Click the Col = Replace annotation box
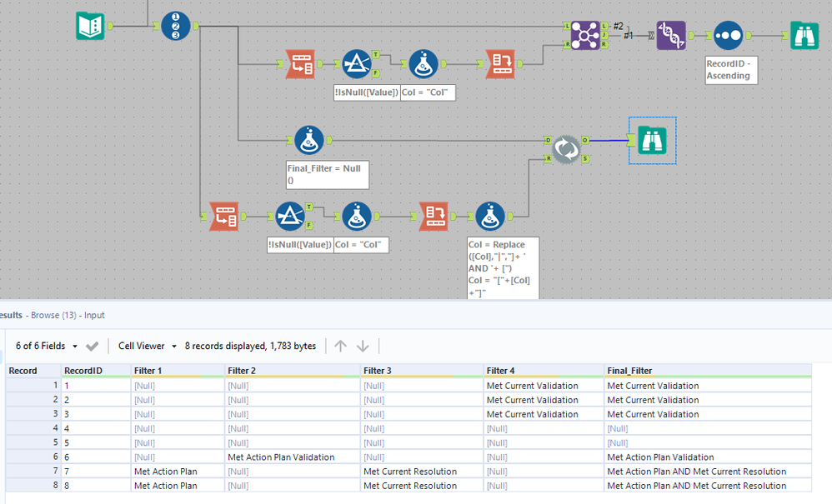The height and width of the screenshot is (504, 832). pos(503,269)
